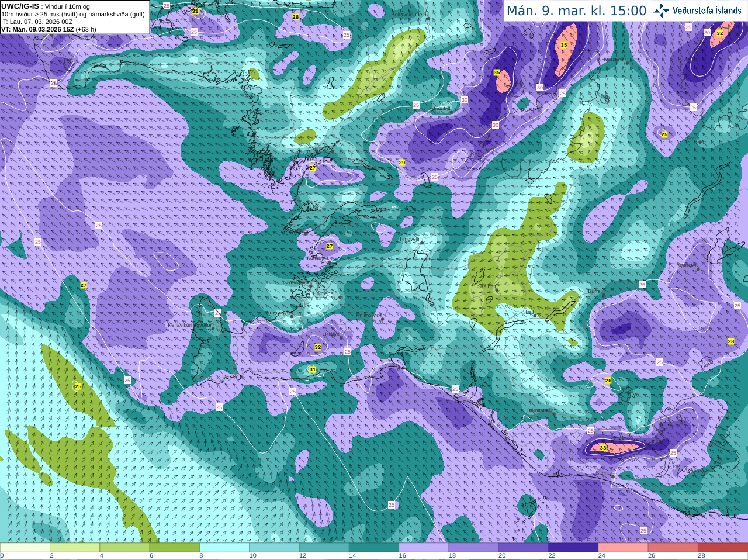Pick the 24–26 light salmon legend swatch
This screenshot has width=748, height=560.
(624, 548)
